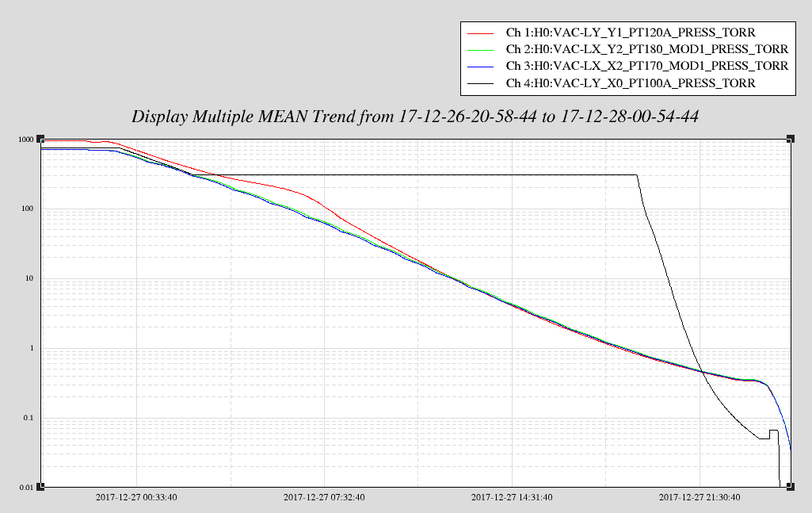Viewport: 812px width, 513px height.
Task: Click the Ch 2 PT180_MOD1 legend label
Action: [646, 49]
